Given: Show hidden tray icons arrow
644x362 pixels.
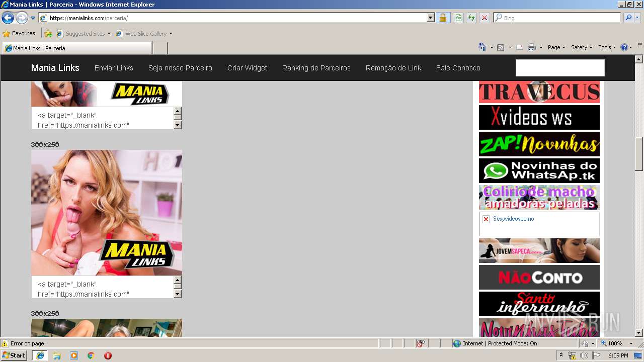Looking at the screenshot, I should point(561,355).
